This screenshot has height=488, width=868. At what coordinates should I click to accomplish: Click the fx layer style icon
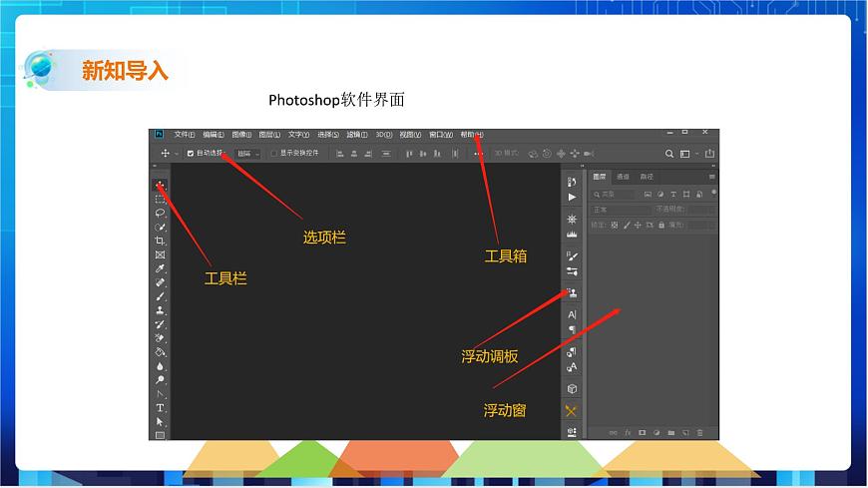[x=628, y=433]
